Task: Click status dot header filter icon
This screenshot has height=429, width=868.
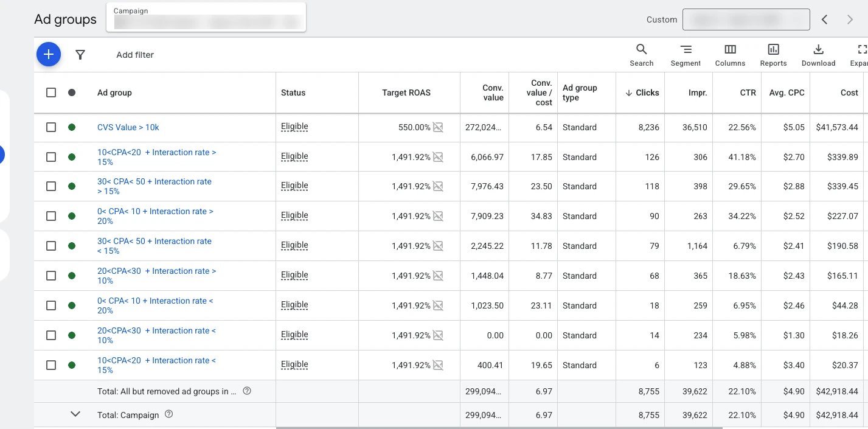Action: click(72, 92)
